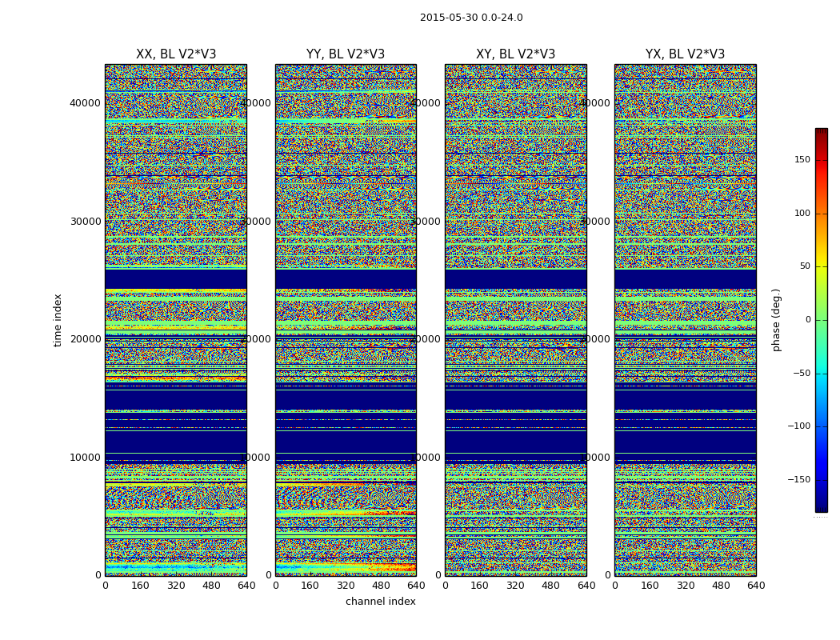Click the channel index axis label
This screenshot has height=640, width=840.
coord(380,602)
